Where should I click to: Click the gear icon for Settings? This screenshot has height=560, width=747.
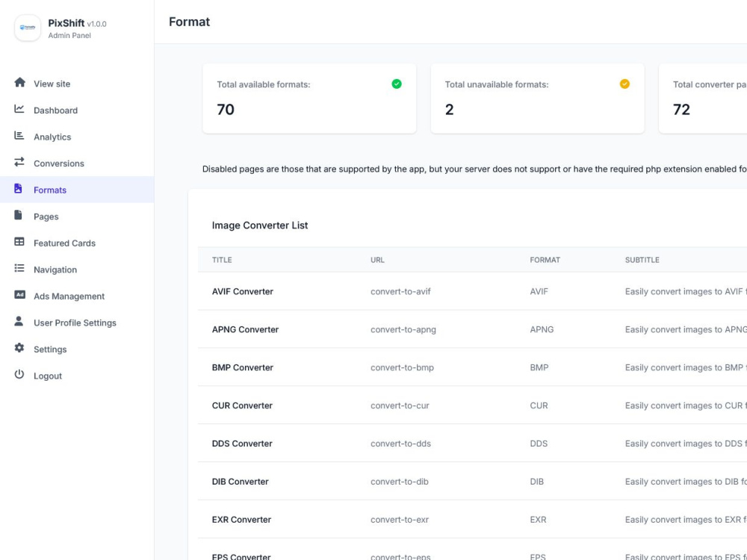(19, 348)
